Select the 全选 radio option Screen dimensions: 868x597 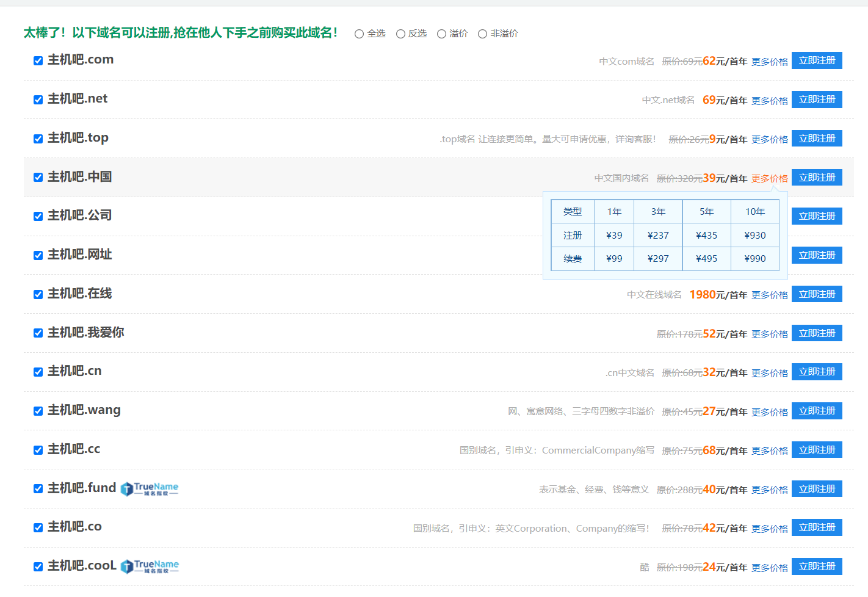pos(360,34)
